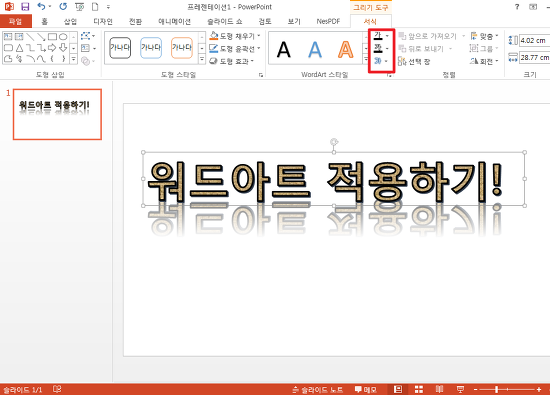Viewport: 550px width, 395px height.
Task: Open the 맞춤 (Align) menu
Action: (484, 36)
